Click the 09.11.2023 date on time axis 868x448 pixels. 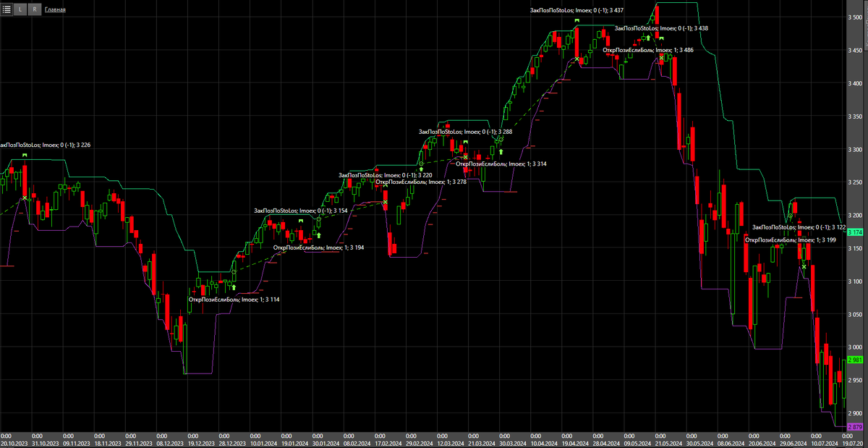coord(76,444)
